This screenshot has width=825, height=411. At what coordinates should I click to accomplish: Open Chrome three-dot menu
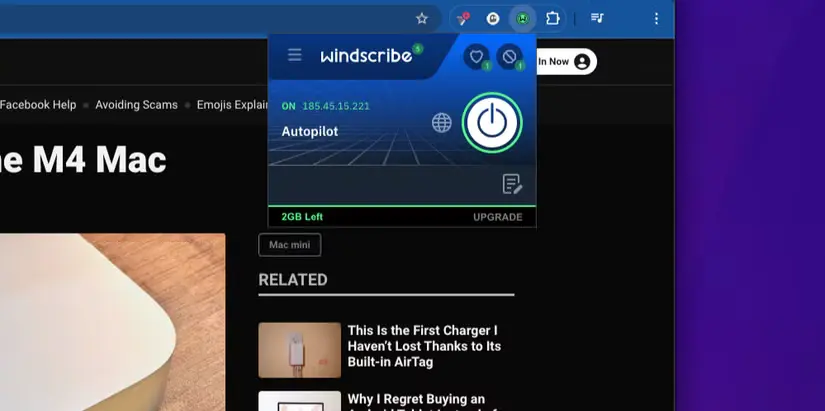(x=656, y=19)
